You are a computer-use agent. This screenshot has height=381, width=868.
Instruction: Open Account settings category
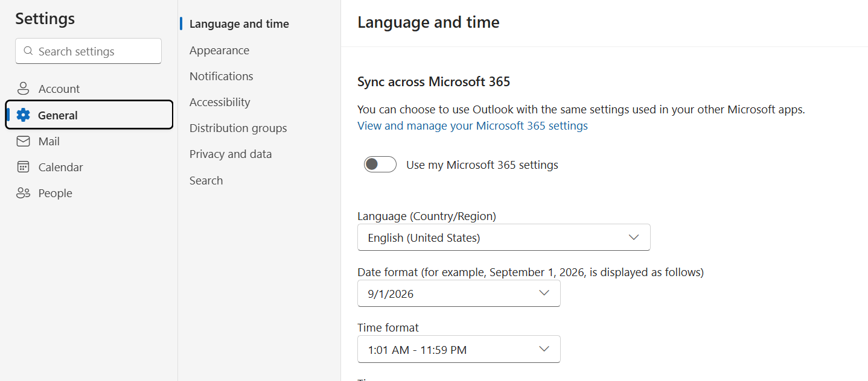pos(89,89)
